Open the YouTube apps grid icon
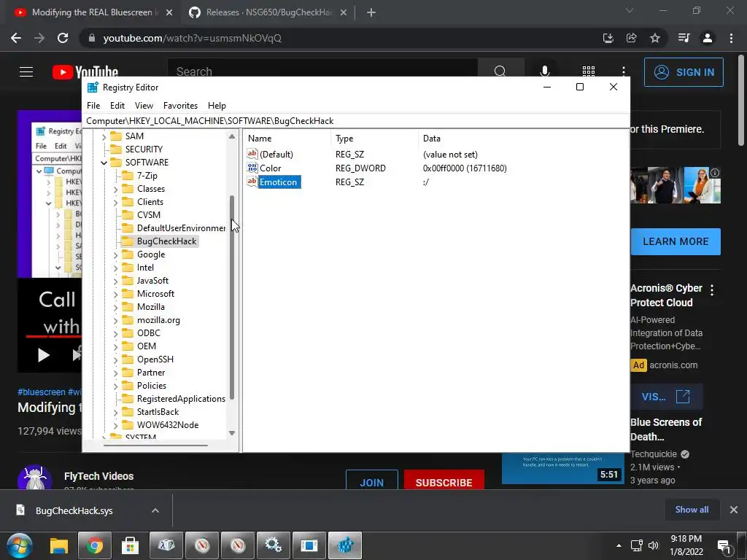This screenshot has height=560, width=747. [589, 72]
